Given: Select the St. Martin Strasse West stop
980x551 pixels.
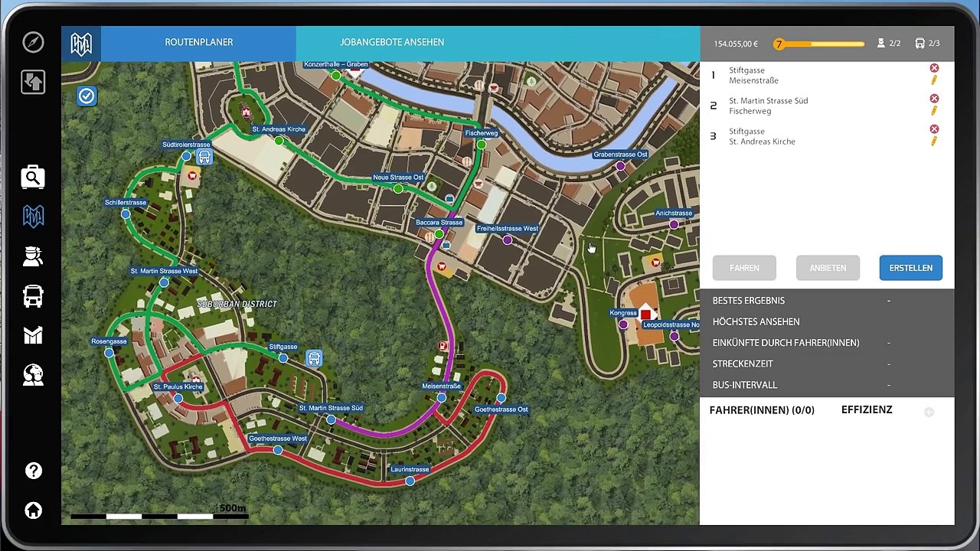Looking at the screenshot, I should coord(164,282).
